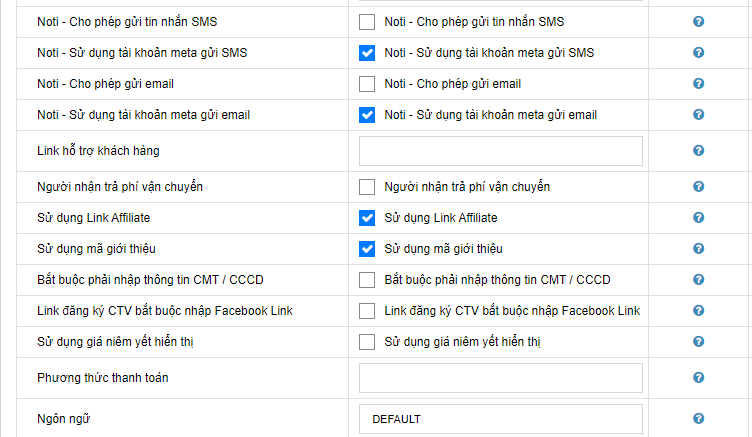Screen dimensions: 752x437
Task: Open help for Noti - Cho phép gửi tin nhắn SMS
Action: pos(698,21)
